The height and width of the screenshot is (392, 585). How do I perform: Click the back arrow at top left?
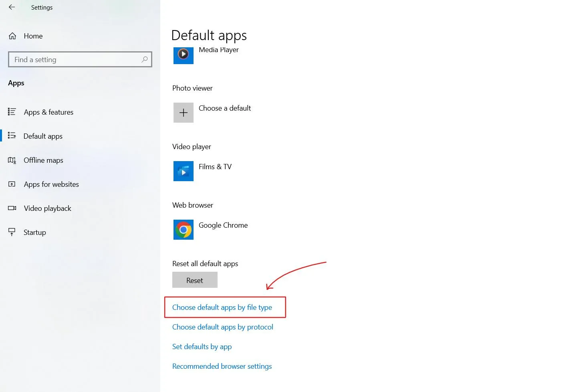click(11, 7)
